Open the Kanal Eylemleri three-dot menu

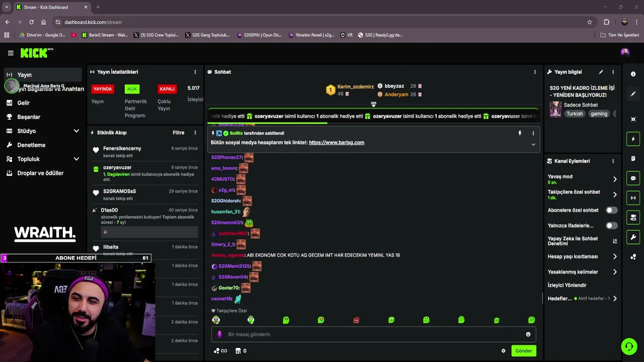point(613,161)
